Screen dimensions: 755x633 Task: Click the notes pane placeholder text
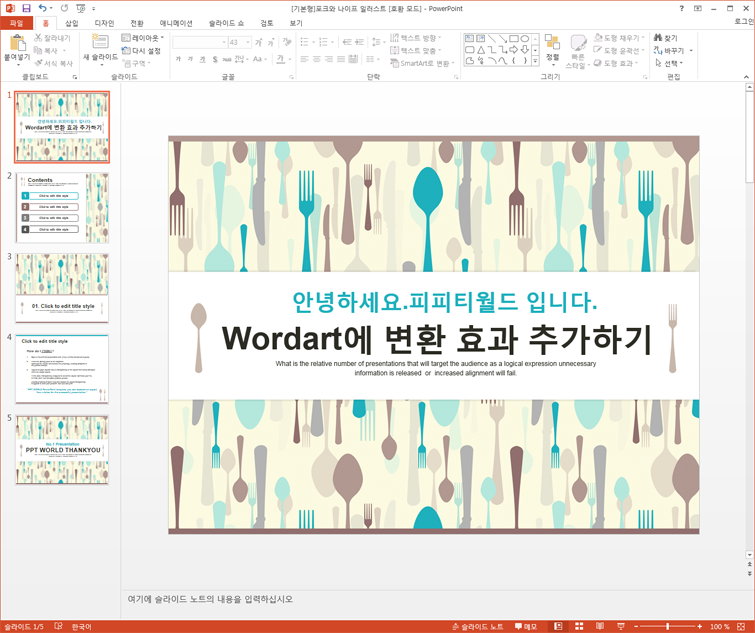tap(210, 599)
